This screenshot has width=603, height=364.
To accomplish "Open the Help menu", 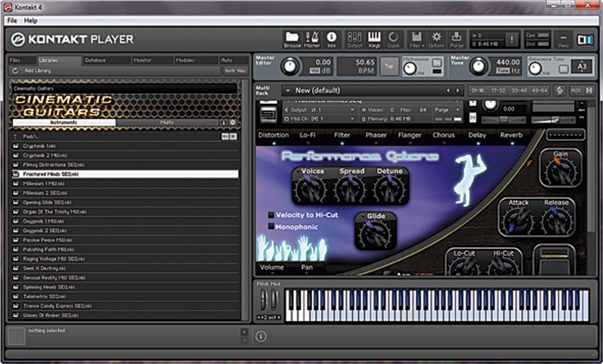I will (30, 21).
